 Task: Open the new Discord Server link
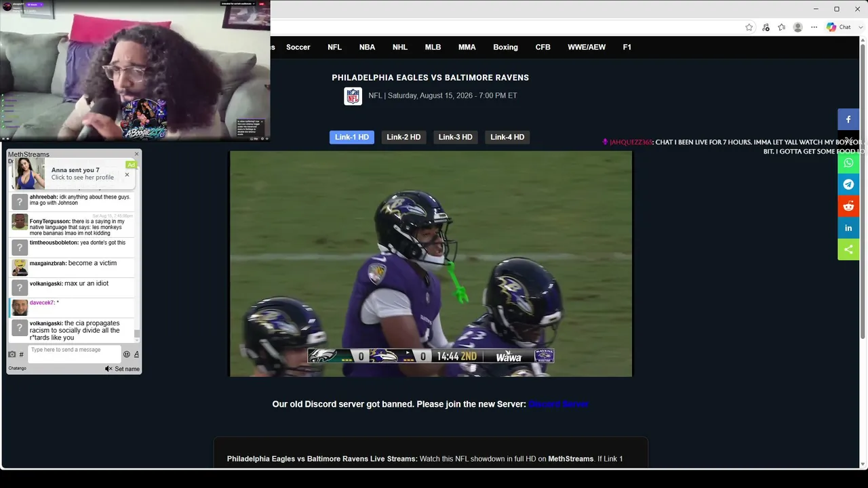click(559, 404)
